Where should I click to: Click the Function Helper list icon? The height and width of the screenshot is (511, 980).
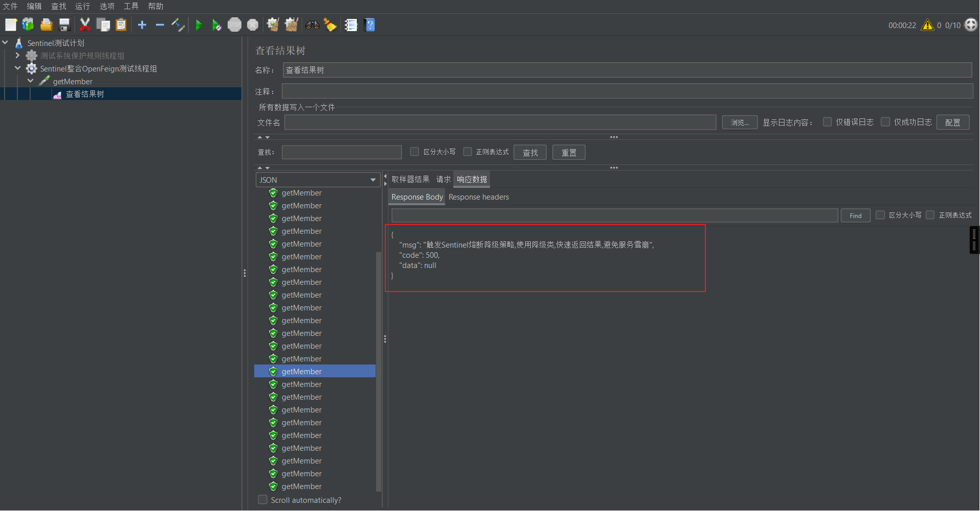coord(351,25)
